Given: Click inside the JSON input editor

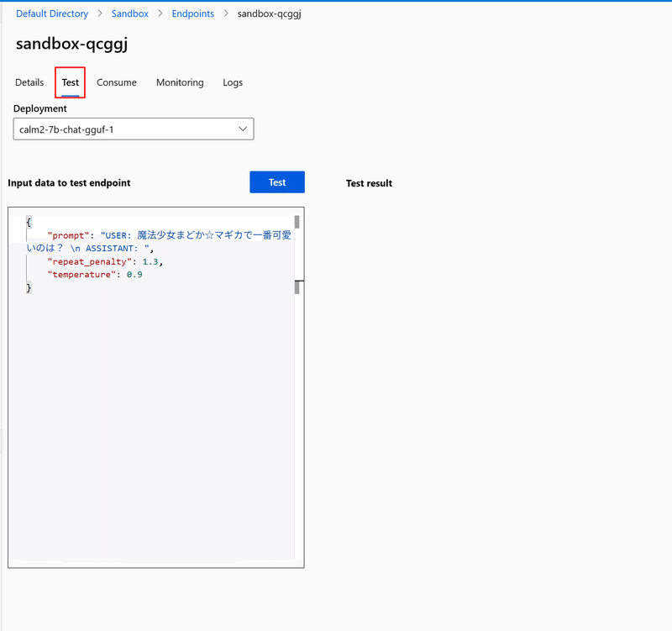Looking at the screenshot, I should click(x=156, y=387).
